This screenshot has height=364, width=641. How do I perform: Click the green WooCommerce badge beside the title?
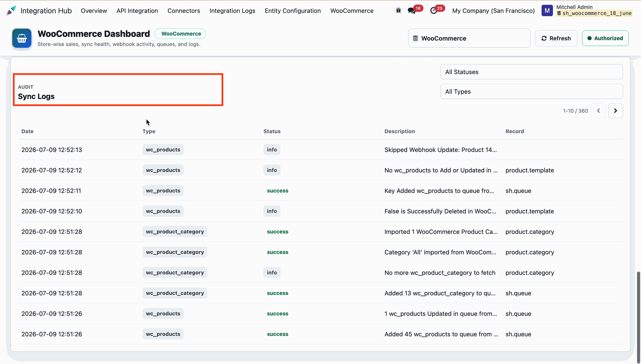[x=181, y=34]
